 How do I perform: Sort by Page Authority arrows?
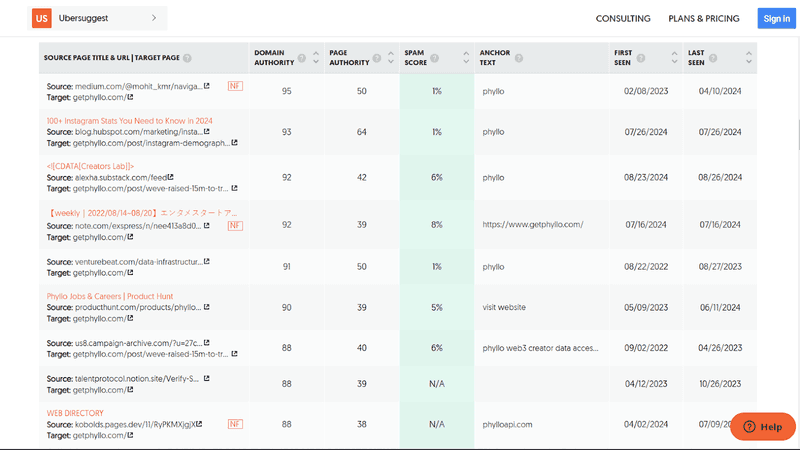tap(391, 58)
